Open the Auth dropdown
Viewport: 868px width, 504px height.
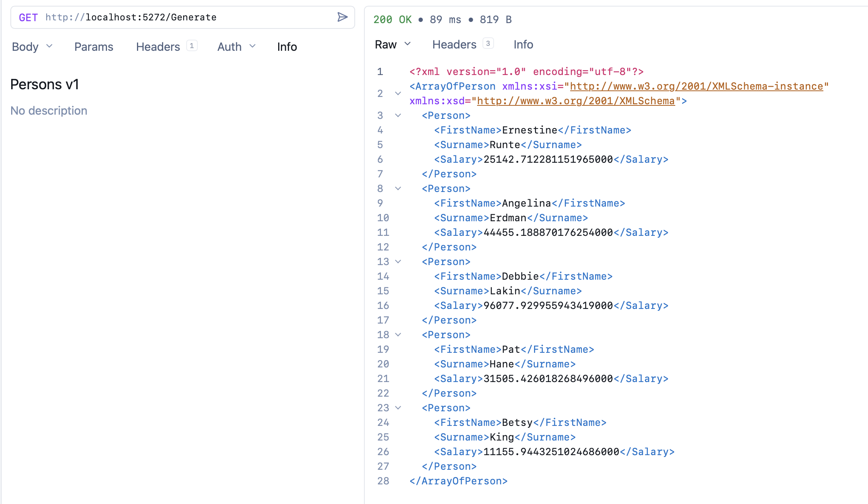pos(252,46)
